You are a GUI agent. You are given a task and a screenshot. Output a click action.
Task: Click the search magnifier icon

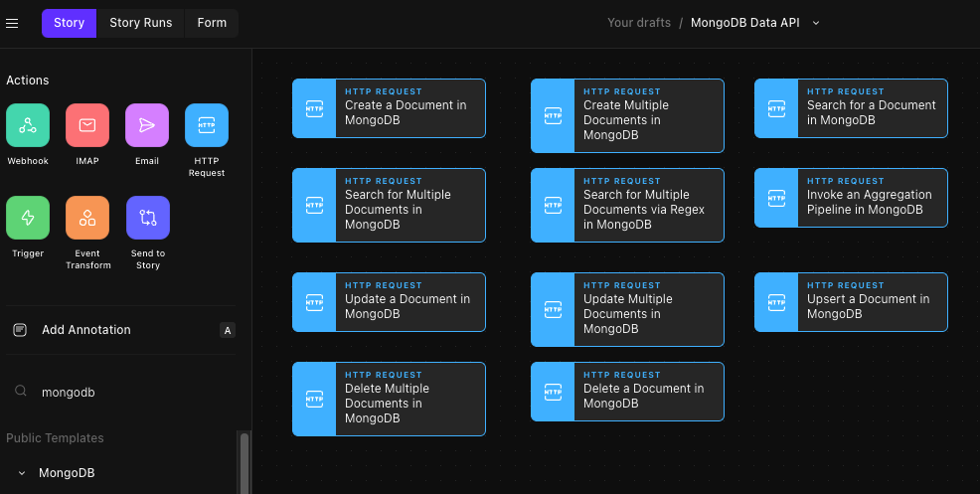[21, 391]
